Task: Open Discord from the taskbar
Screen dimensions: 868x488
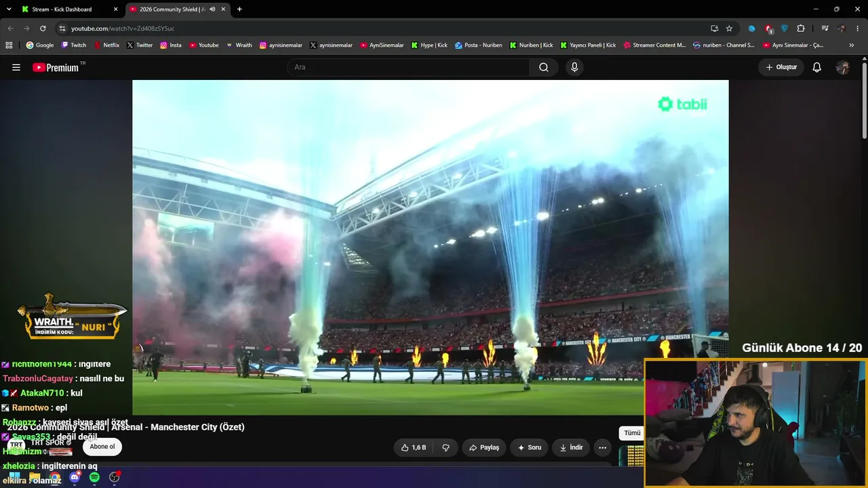Action: pyautogui.click(x=75, y=477)
